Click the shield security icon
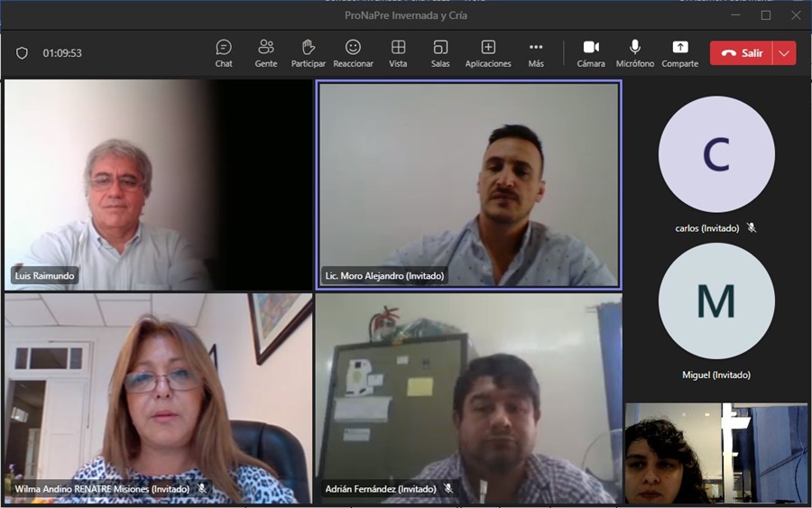The height and width of the screenshot is (508, 812). tap(23, 53)
